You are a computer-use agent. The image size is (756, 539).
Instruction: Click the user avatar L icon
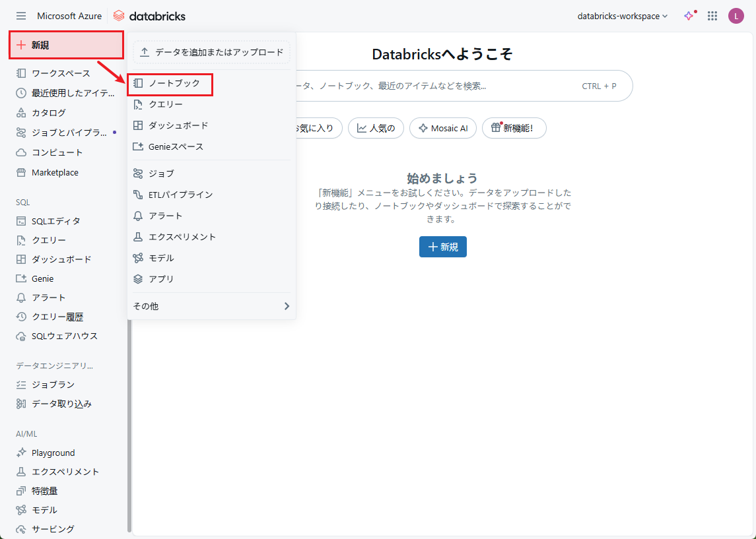(x=736, y=16)
